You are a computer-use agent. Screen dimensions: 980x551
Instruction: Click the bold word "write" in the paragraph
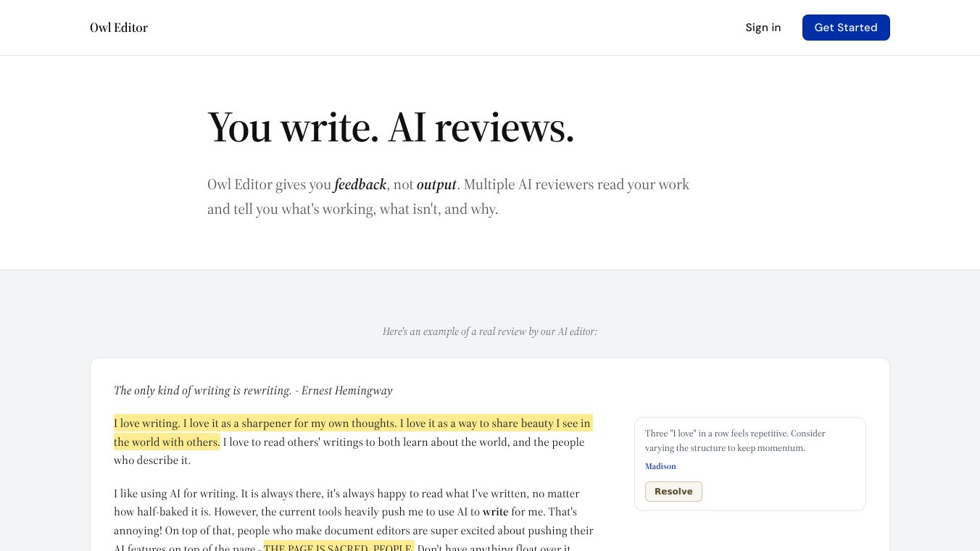coord(495,512)
